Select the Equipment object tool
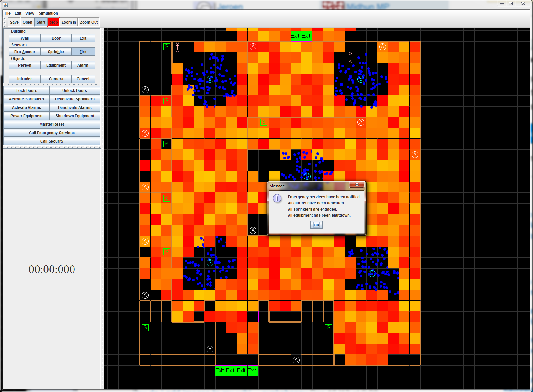This screenshot has height=392, width=533. tap(56, 65)
